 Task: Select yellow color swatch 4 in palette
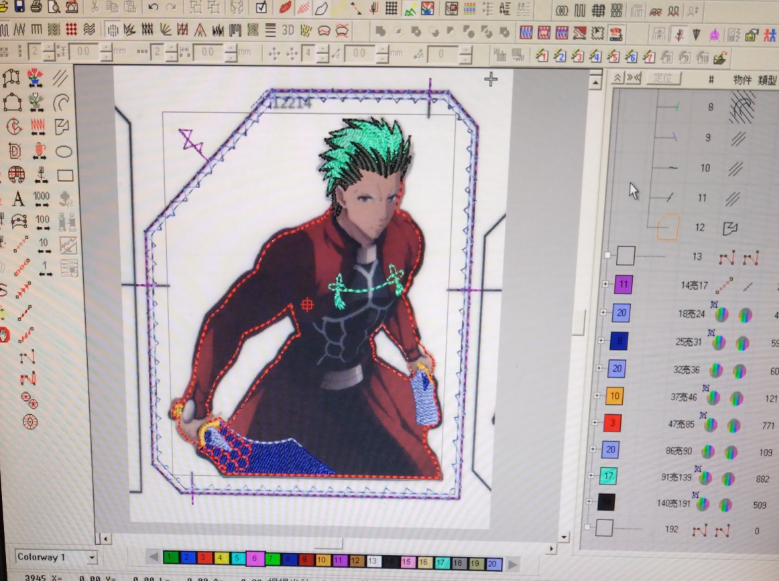pyautogui.click(x=221, y=558)
